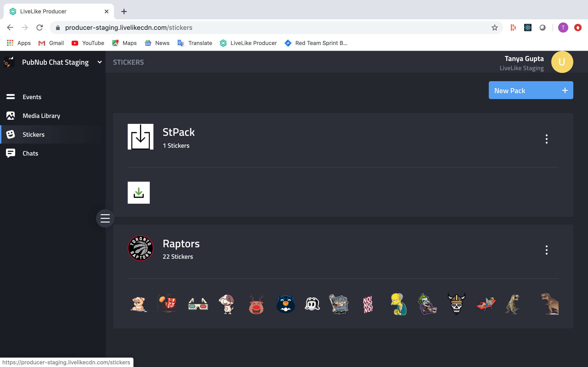Open StPack three-dot options menu
The width and height of the screenshot is (588, 367).
click(x=546, y=139)
